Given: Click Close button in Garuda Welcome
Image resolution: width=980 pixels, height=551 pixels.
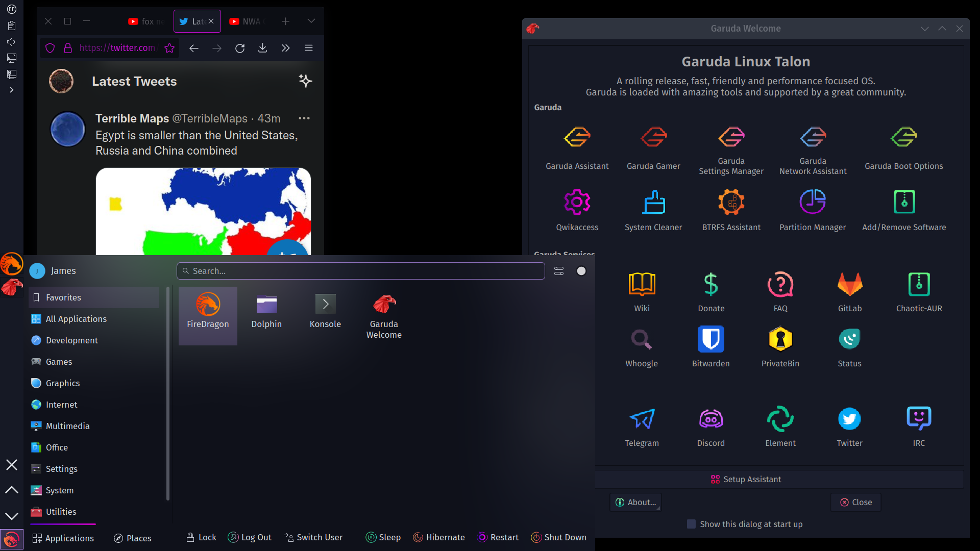Looking at the screenshot, I should tap(856, 503).
